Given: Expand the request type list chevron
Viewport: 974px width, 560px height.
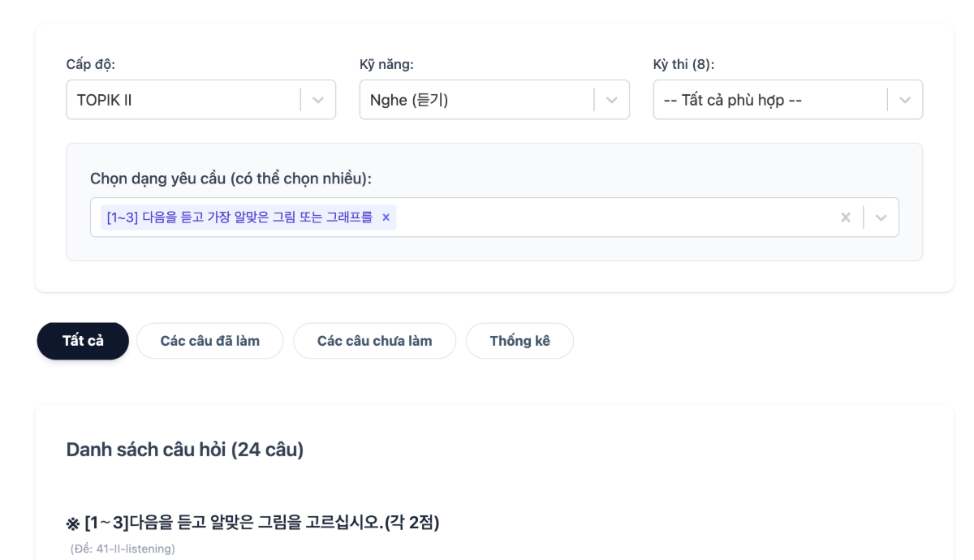Looking at the screenshot, I should [881, 218].
